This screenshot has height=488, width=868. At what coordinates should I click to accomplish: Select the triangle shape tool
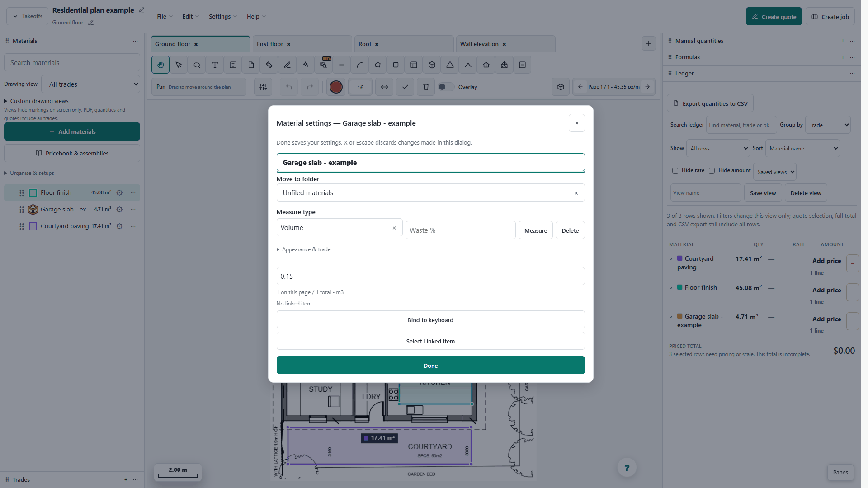coord(450,65)
